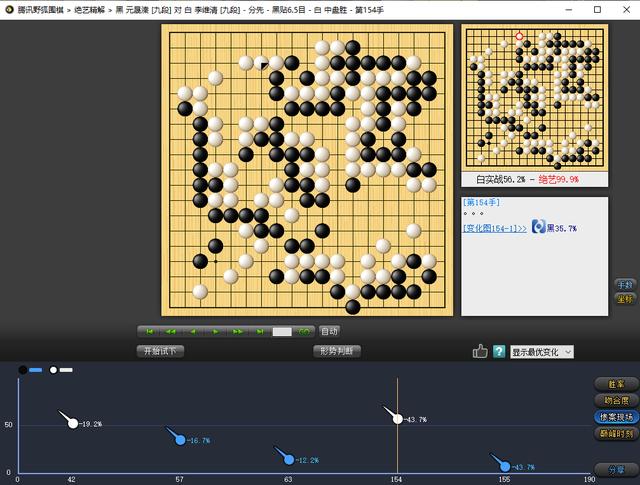Step back one move

tap(193, 332)
